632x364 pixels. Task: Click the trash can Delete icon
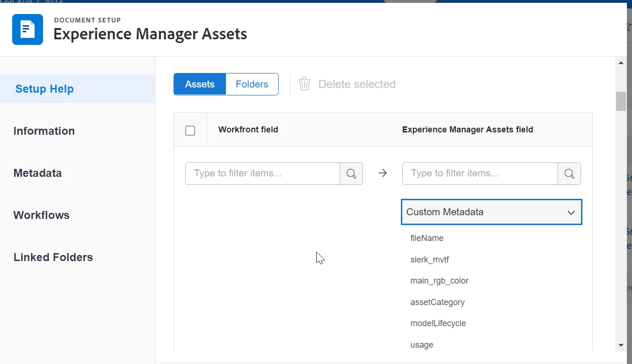[x=305, y=84]
